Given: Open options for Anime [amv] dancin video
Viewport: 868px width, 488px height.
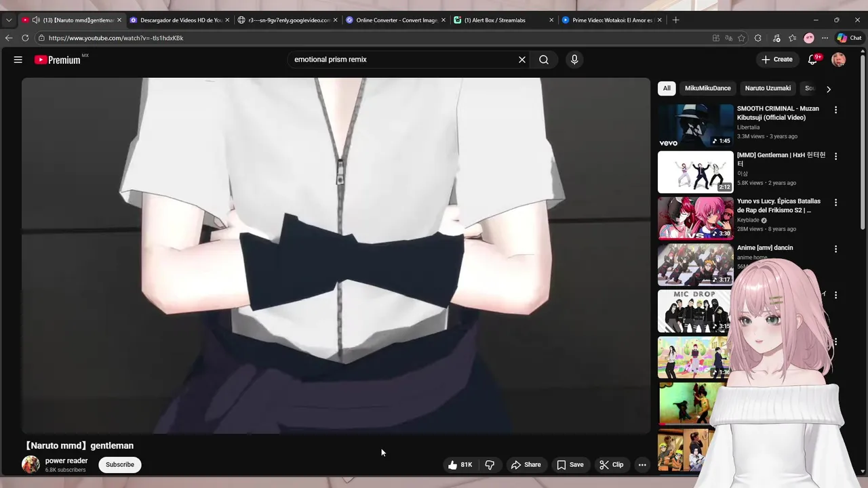Looking at the screenshot, I should (x=835, y=249).
